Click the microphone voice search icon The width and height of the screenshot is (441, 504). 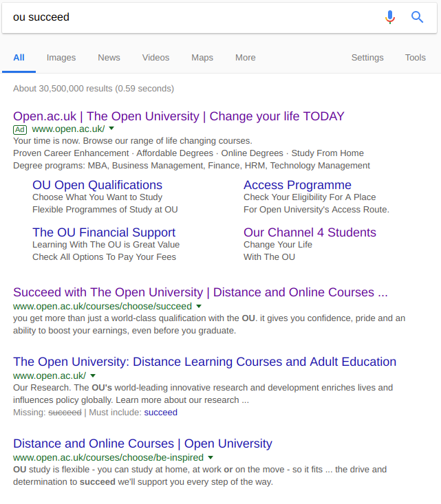pyautogui.click(x=390, y=17)
